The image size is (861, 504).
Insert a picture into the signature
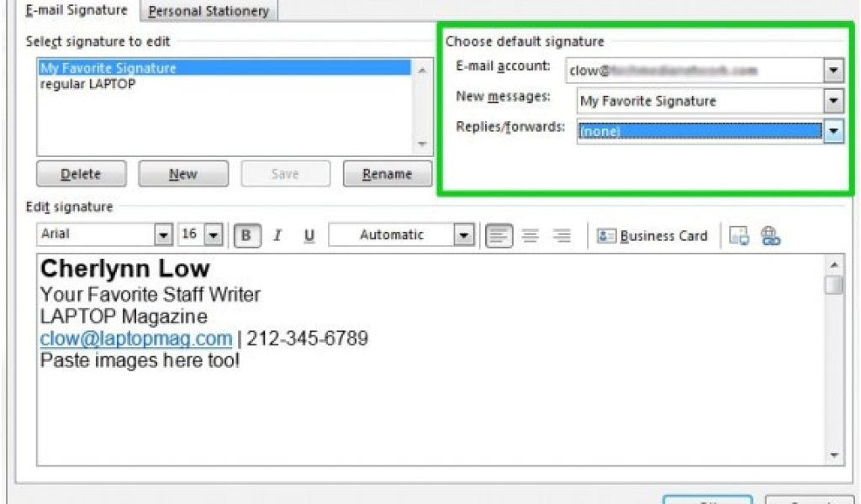click(740, 235)
